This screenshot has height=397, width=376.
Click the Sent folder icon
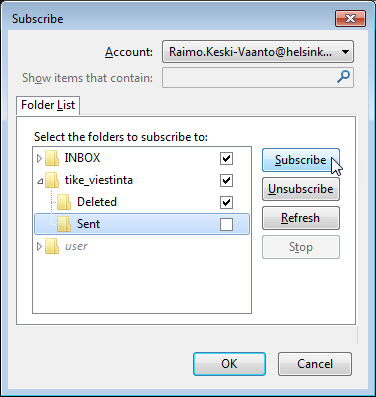click(x=64, y=224)
